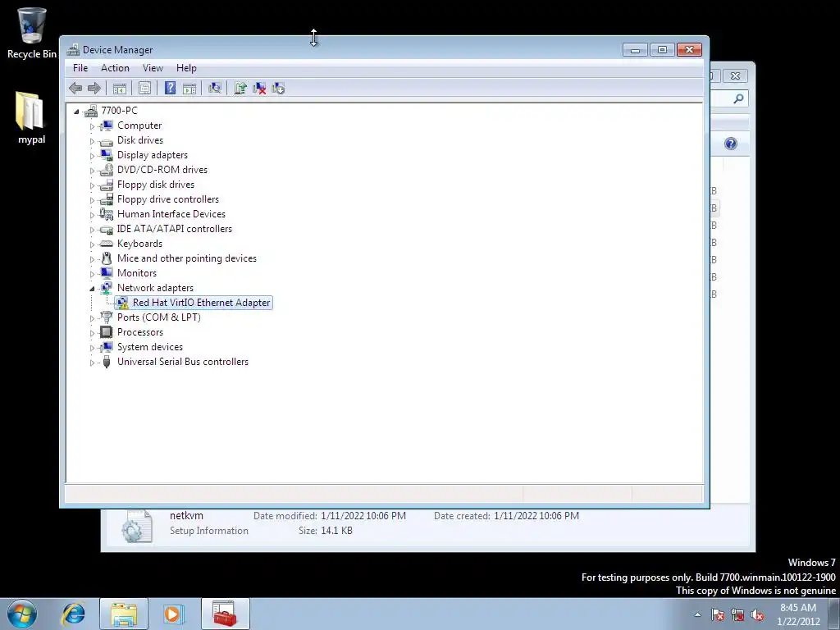Expand the Keyboards category
The height and width of the screenshot is (630, 840).
click(x=92, y=244)
